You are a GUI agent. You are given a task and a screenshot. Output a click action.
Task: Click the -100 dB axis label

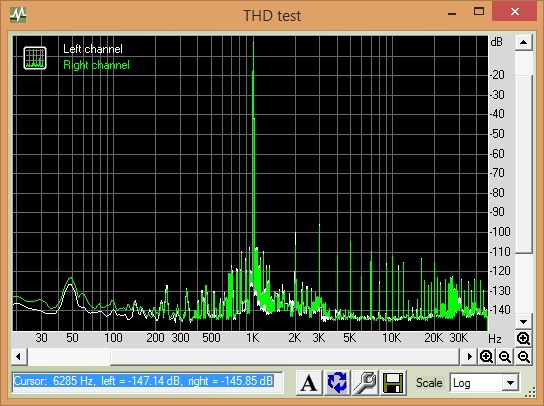[x=500, y=231]
